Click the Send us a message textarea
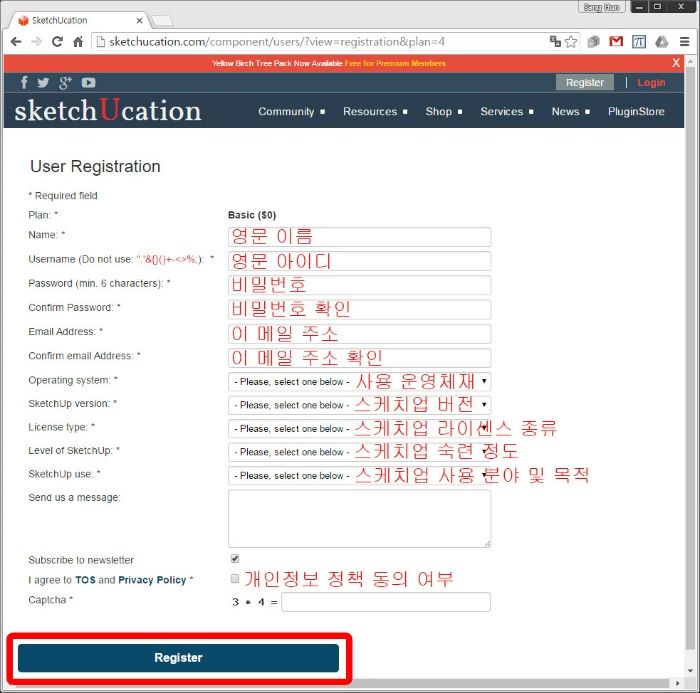The image size is (700, 693). pyautogui.click(x=359, y=518)
